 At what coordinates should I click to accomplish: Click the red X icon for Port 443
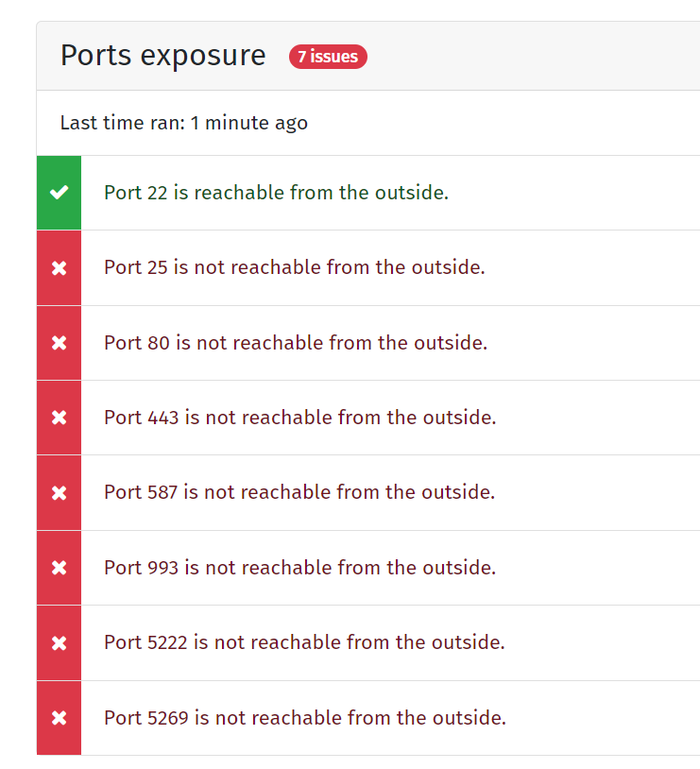pyautogui.click(x=59, y=418)
